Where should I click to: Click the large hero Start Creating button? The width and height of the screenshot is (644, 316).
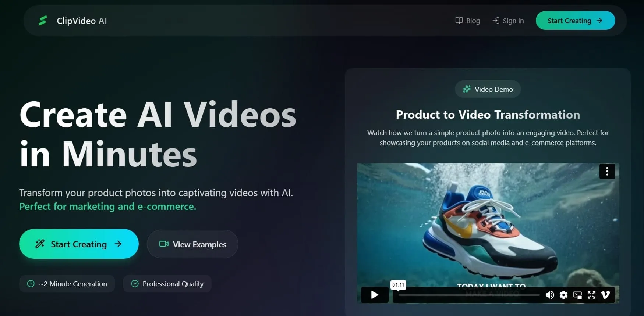[79, 244]
